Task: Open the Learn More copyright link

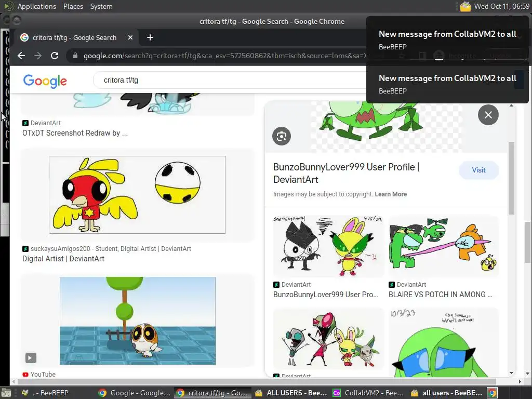Action: tap(391, 194)
